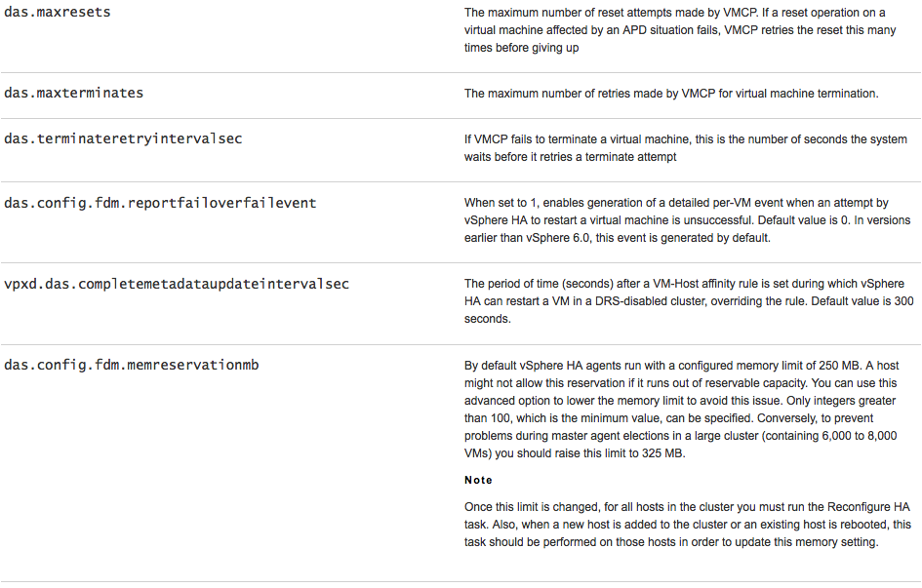
Task: Click the das.config.fdm.reportfailoverfailevent option name
Action: pos(160,203)
